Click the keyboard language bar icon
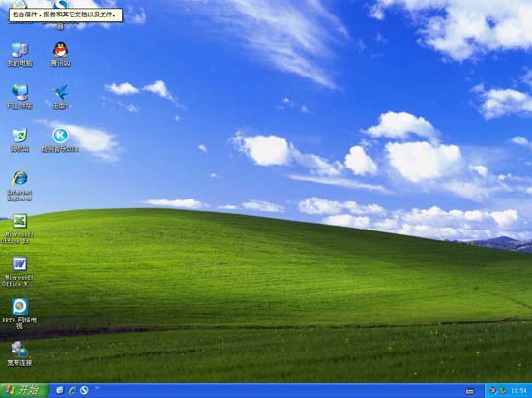This screenshot has height=398, width=532. [x=470, y=391]
